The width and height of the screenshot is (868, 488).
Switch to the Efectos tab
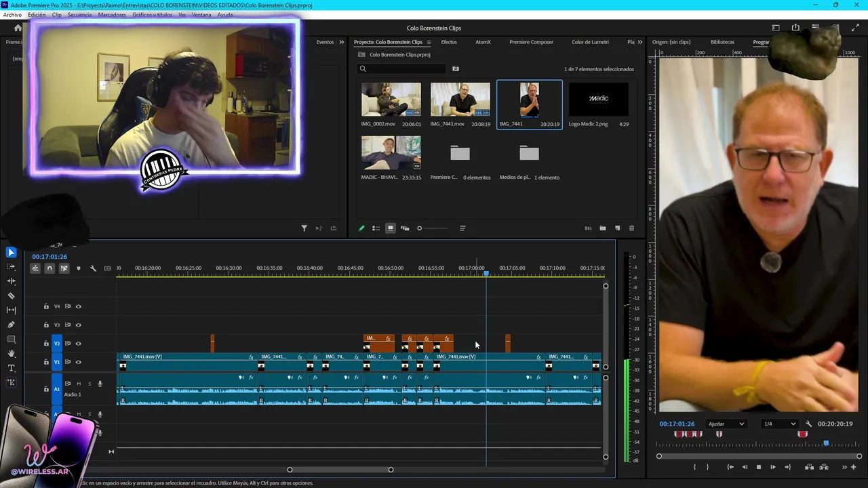tap(449, 42)
